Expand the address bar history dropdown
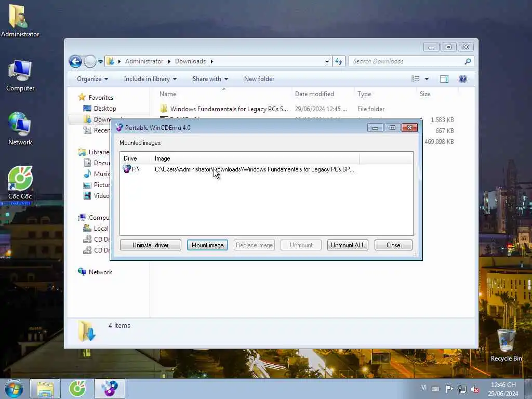Image resolution: width=532 pixels, height=399 pixels. [x=327, y=61]
